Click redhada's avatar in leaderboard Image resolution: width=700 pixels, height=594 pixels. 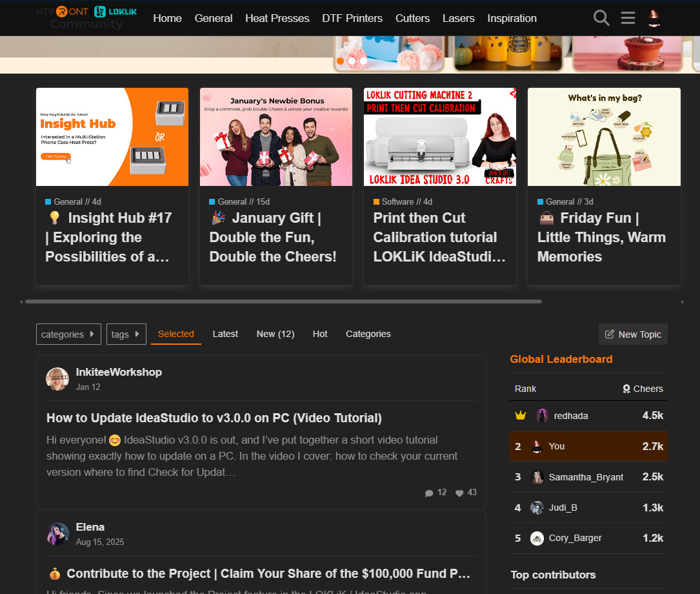[542, 416]
